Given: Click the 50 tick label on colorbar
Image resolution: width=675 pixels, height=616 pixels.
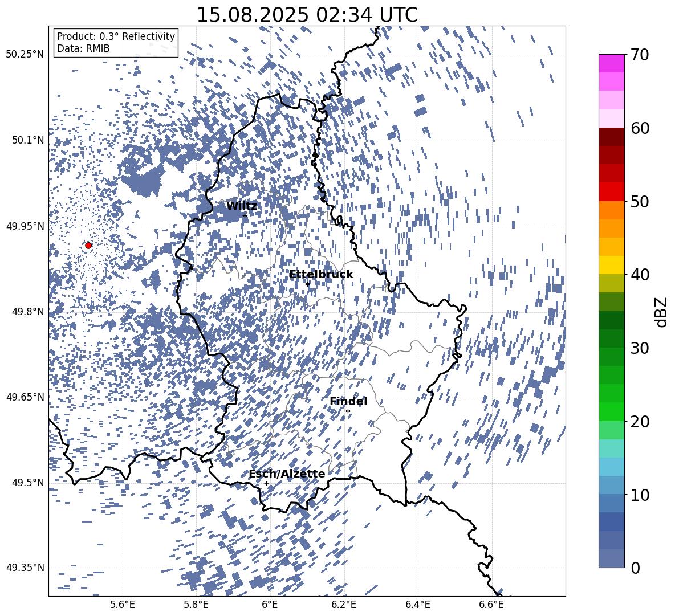Looking at the screenshot, I should pos(640,201).
